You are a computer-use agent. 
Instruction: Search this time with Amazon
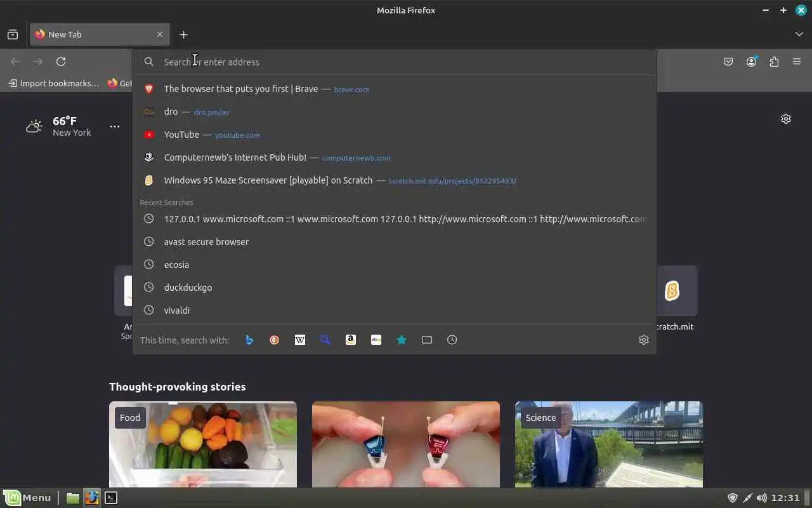(351, 340)
